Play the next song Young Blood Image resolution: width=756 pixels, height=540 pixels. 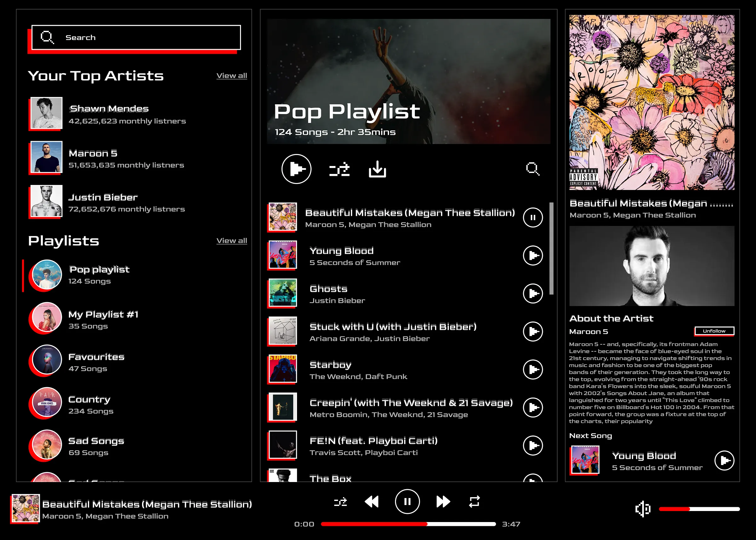[724, 461]
